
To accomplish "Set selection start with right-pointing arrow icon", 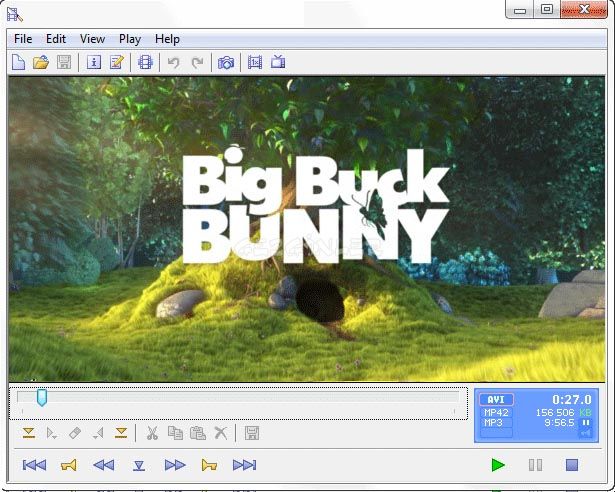I will coord(52,433).
